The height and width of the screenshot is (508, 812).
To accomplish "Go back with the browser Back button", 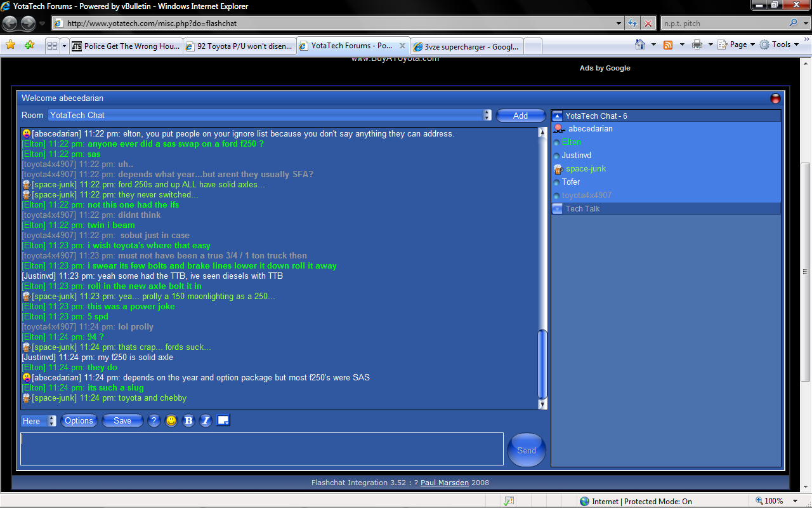I will click(x=10, y=23).
